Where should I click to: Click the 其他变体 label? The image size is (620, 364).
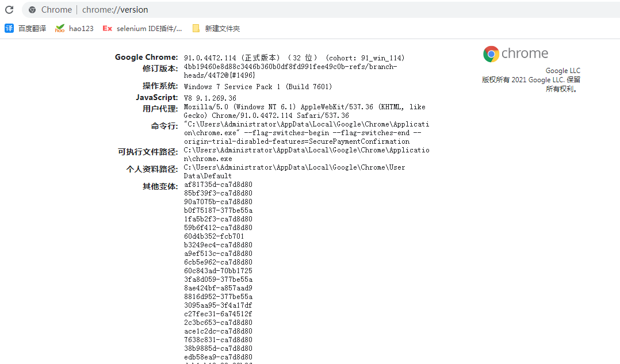point(160,186)
